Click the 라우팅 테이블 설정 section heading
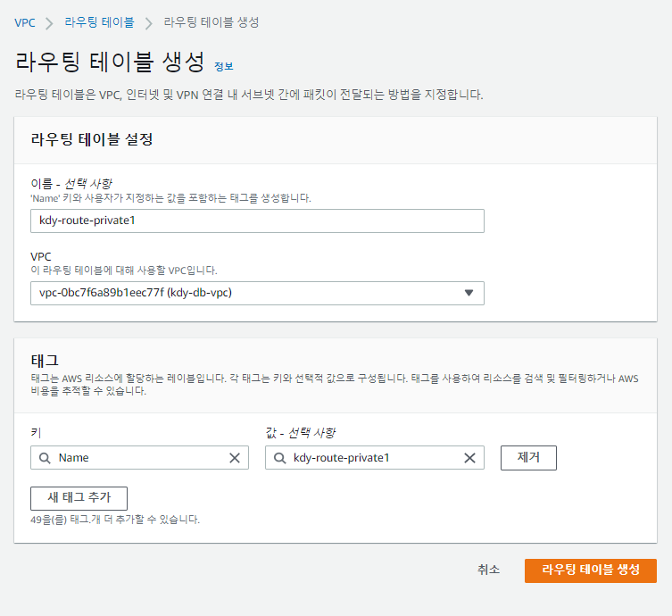The width and height of the screenshot is (672, 616). click(x=92, y=139)
